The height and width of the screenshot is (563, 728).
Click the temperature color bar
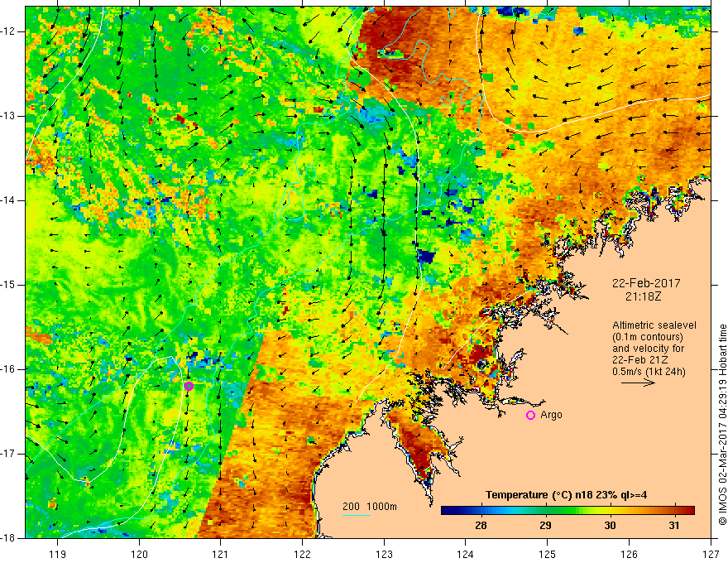click(568, 511)
